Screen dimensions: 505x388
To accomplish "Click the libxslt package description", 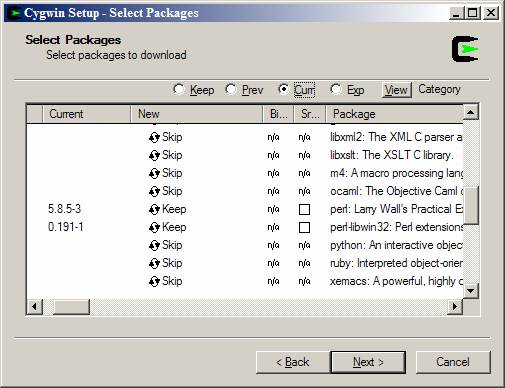I will click(x=392, y=155).
